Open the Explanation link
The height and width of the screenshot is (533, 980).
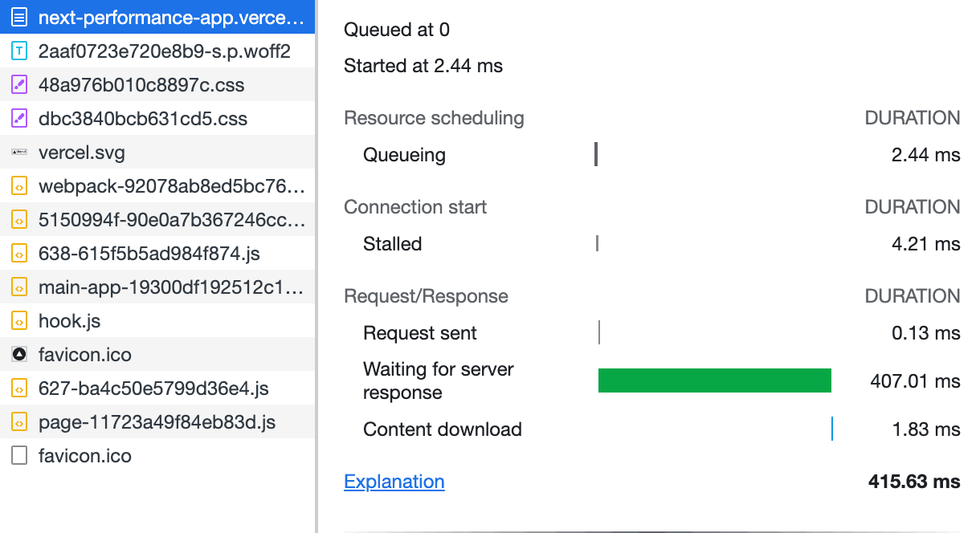point(394,482)
